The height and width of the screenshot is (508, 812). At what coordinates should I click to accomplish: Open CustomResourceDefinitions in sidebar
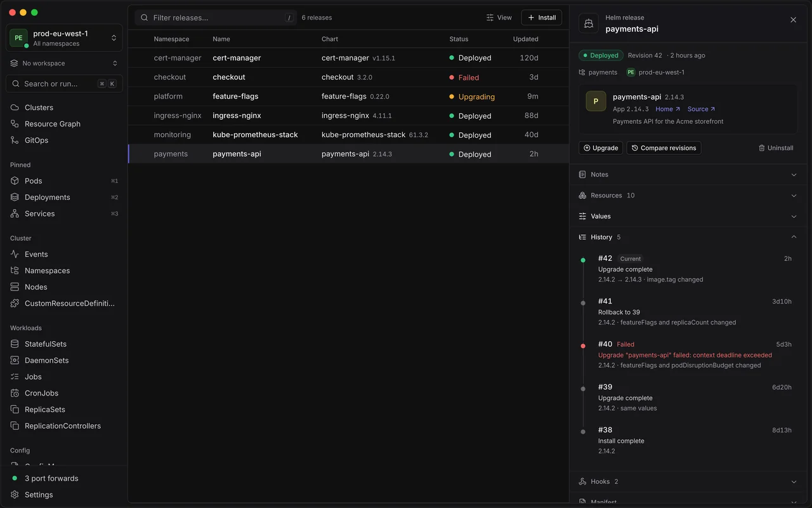tap(64, 304)
